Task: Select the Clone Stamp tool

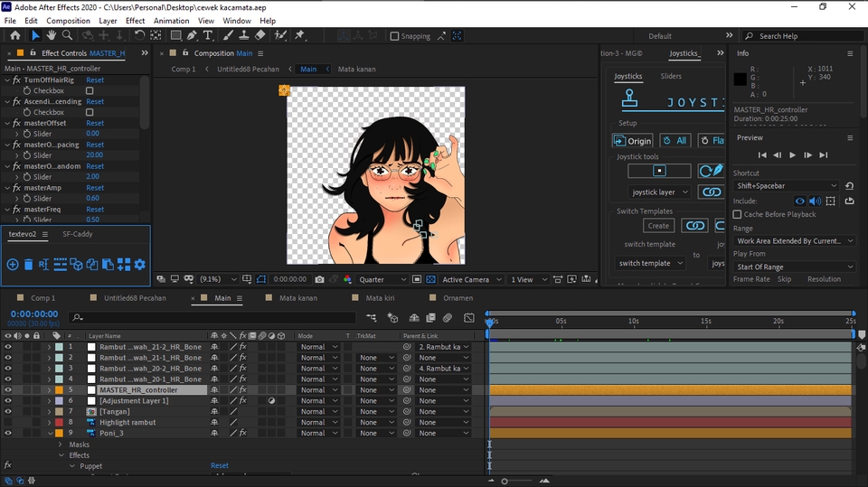Action: coord(243,35)
